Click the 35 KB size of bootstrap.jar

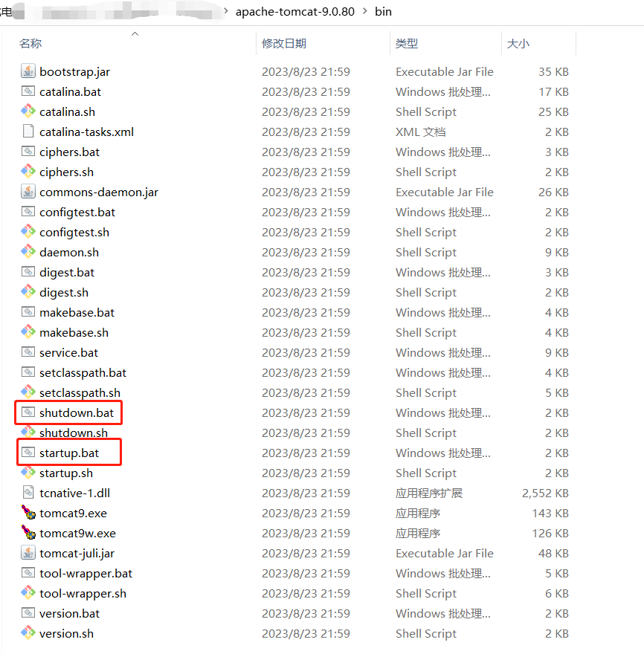[x=553, y=72]
